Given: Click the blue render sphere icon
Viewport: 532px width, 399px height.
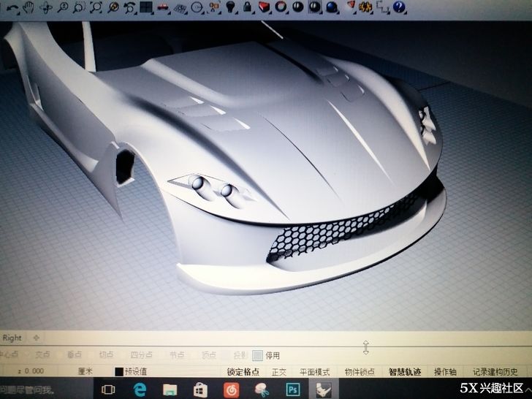Looking at the screenshot, I should 332,7.
